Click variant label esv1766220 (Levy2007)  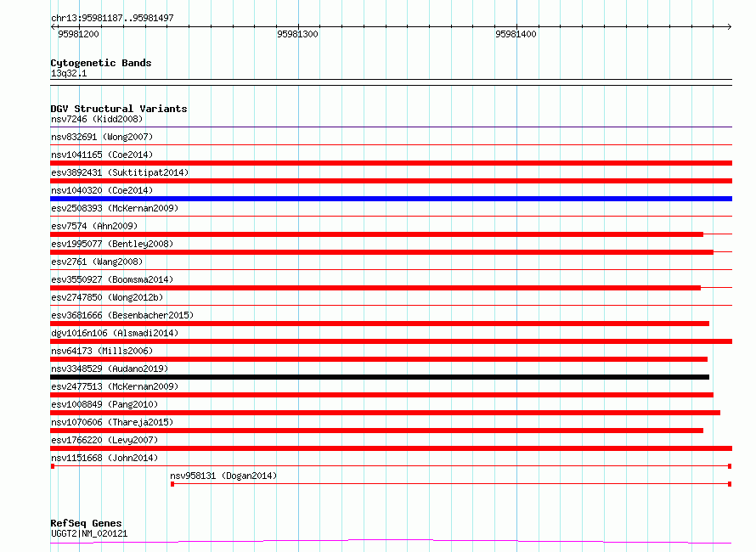click(104, 440)
